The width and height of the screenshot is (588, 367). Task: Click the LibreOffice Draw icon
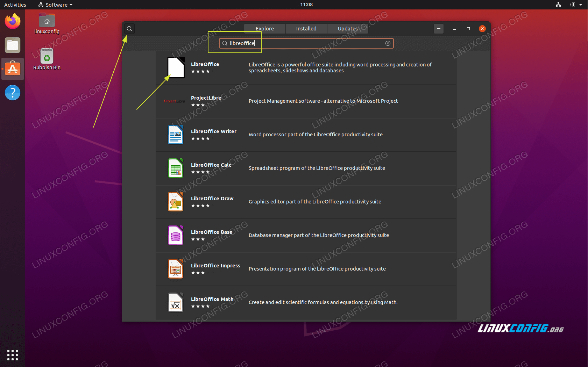tap(176, 202)
